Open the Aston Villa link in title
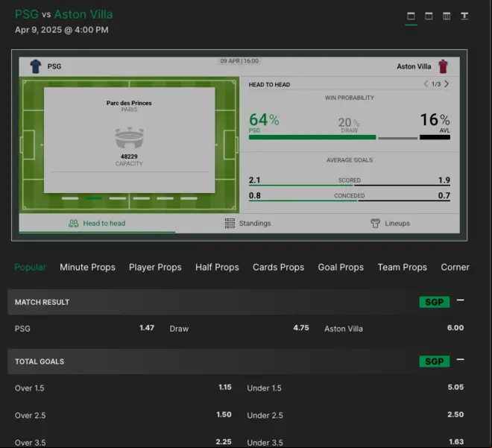This screenshot has height=448, width=492. [83, 14]
